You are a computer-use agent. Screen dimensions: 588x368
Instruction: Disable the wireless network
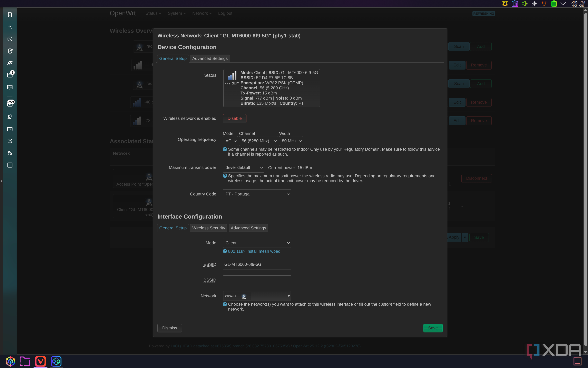point(234,119)
